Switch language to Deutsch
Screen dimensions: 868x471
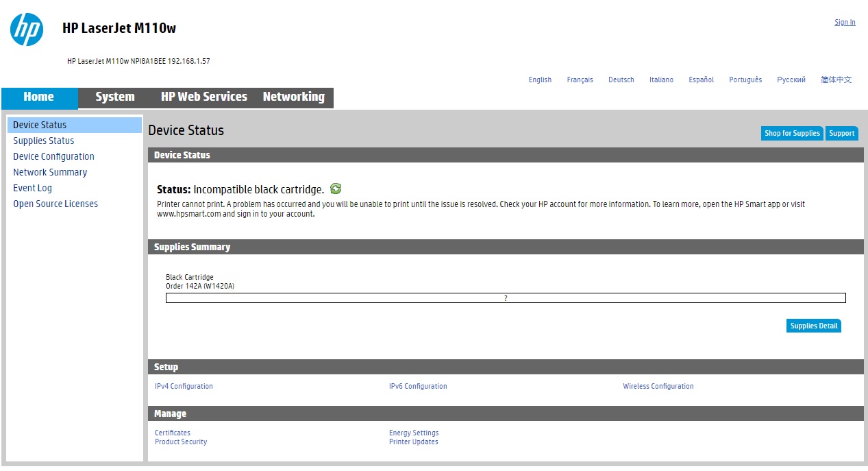coord(621,80)
